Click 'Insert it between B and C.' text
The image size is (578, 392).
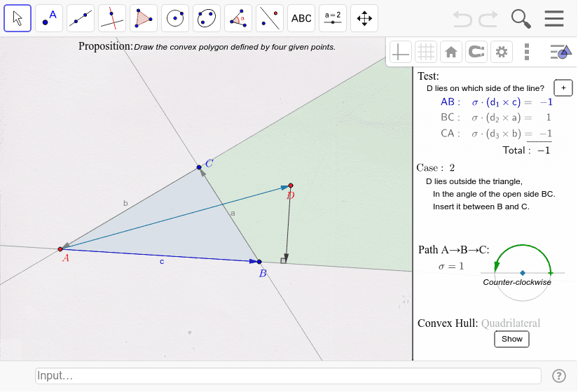point(481,206)
